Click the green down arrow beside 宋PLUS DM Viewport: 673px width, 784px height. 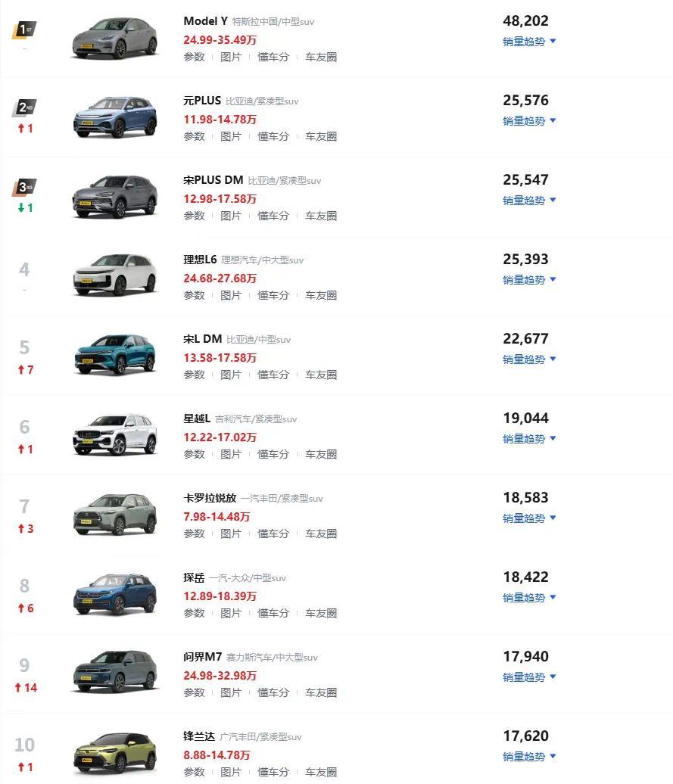(x=21, y=207)
